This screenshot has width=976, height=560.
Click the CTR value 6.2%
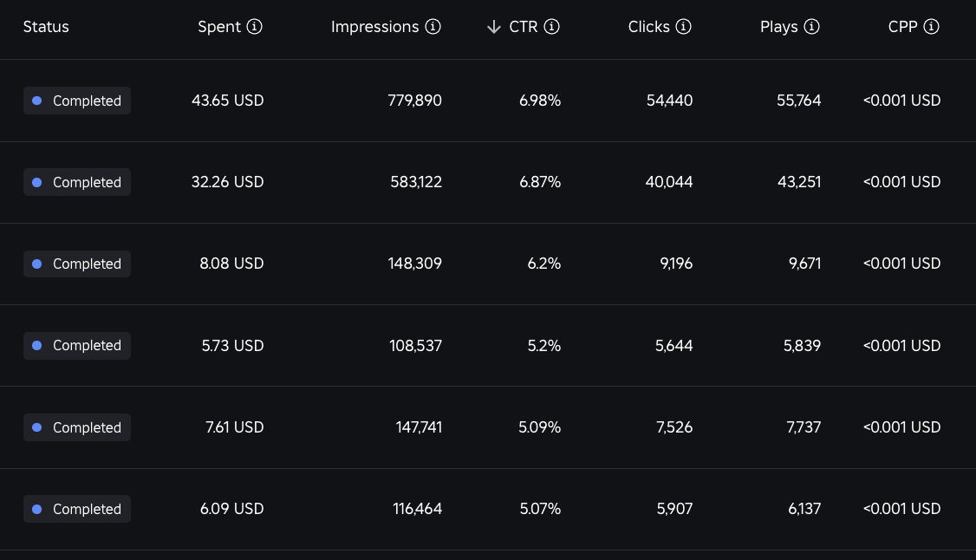coord(544,264)
